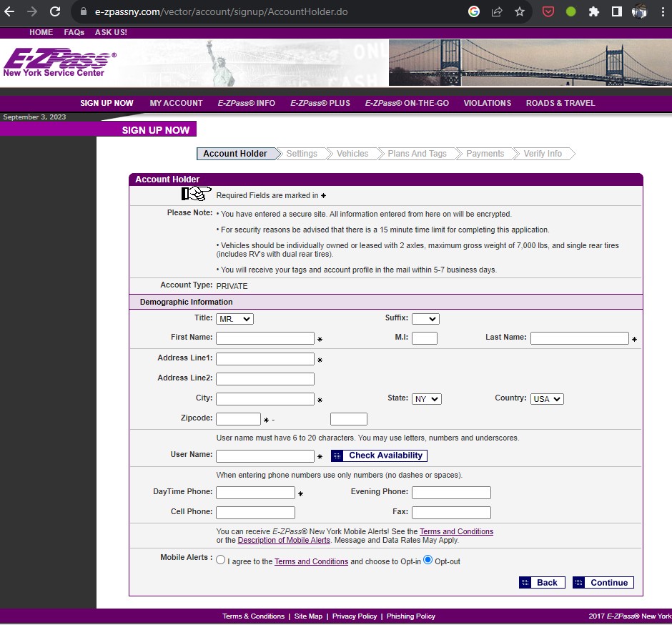
Task: Click the Zipcode input field
Action: pyautogui.click(x=238, y=419)
